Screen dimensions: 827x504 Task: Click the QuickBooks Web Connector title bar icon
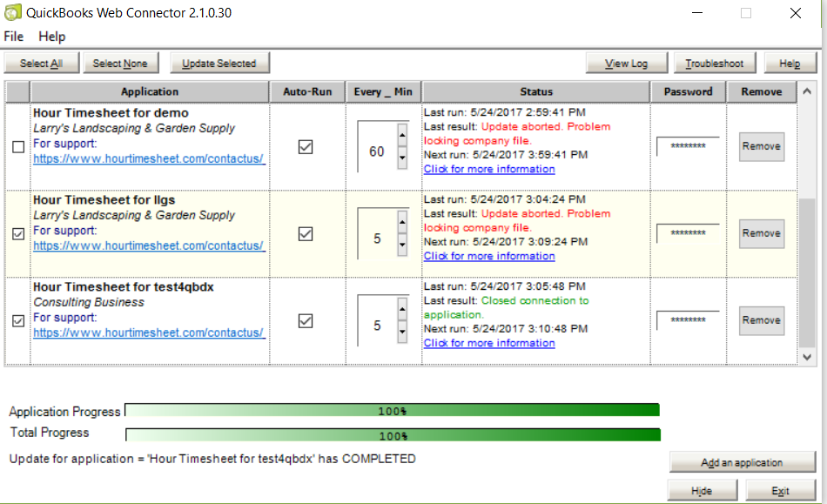11,12
